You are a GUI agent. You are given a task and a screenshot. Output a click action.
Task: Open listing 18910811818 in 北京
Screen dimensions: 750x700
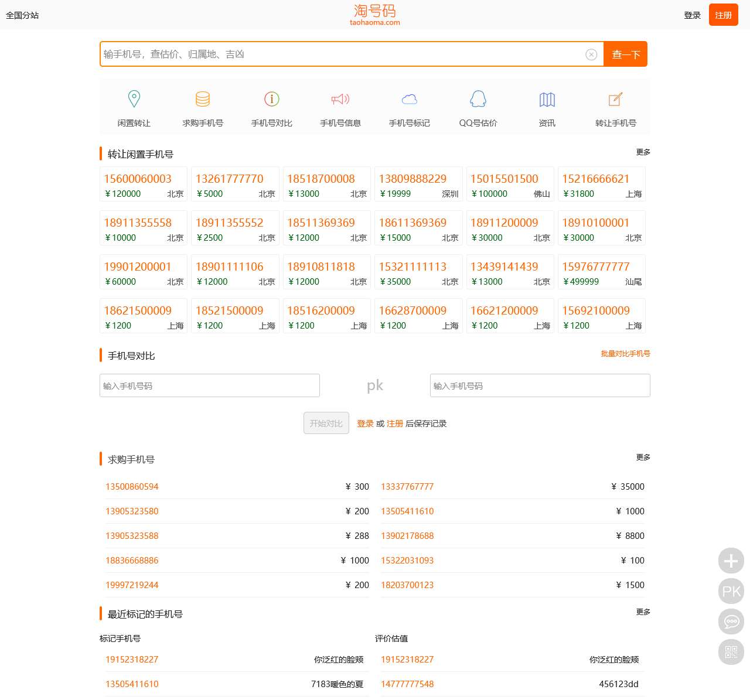click(327, 272)
